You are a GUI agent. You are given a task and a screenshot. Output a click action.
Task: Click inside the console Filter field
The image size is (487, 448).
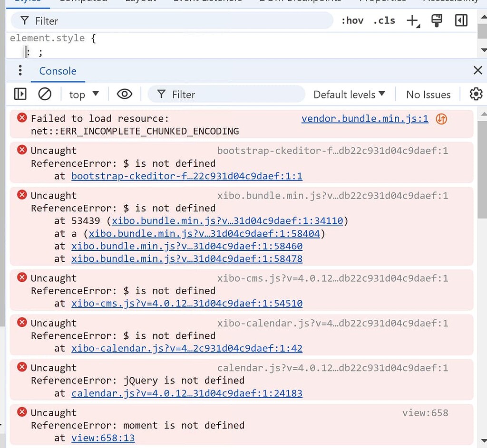click(x=226, y=94)
